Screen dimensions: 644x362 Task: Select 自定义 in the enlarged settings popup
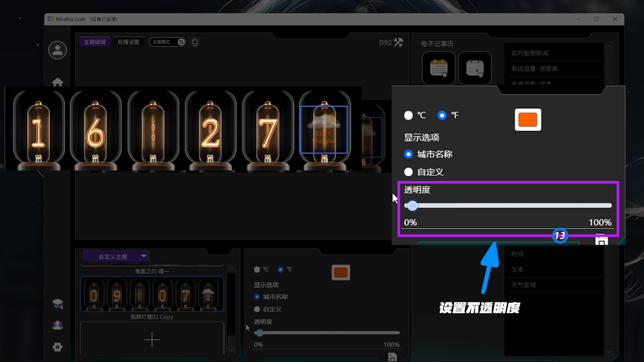[408, 172]
